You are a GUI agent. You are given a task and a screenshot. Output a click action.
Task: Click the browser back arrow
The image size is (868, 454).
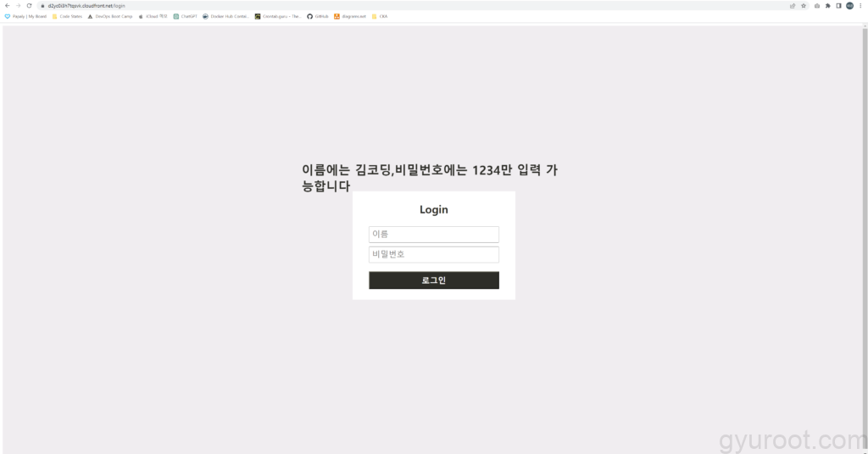(7, 6)
